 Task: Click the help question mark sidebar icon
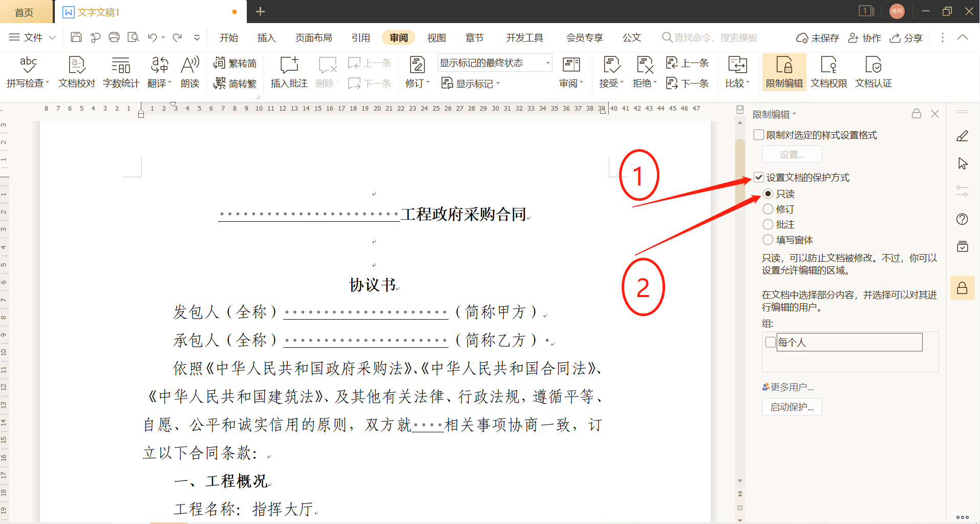coord(962,219)
